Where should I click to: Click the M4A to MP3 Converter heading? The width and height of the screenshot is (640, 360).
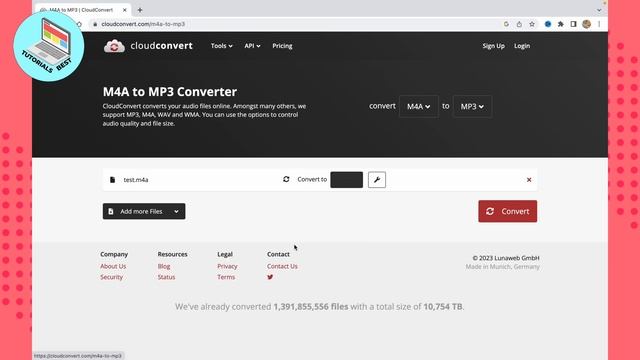170,92
